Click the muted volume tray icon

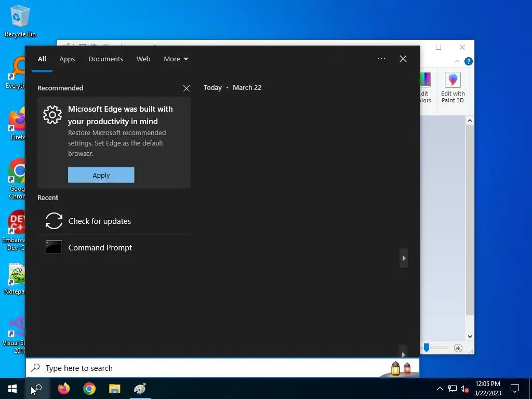(x=464, y=389)
